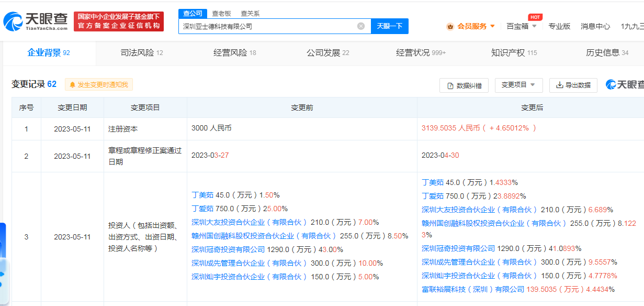
Task: Open 丁爱茹 link in 变更后 column
Action: click(x=433, y=196)
